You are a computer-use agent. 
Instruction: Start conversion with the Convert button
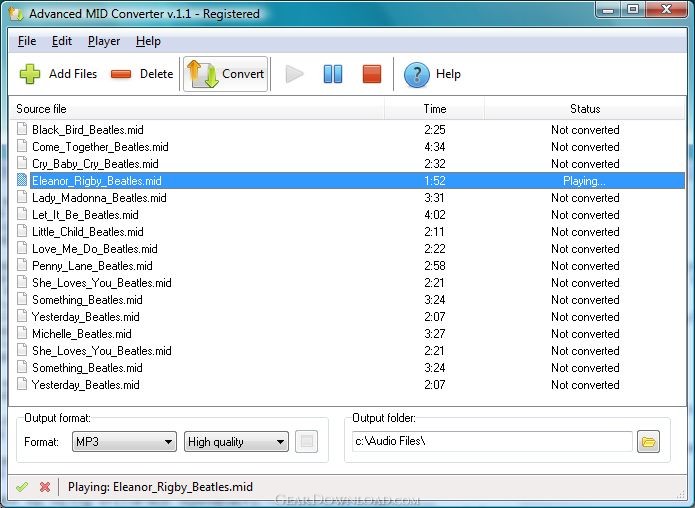225,74
